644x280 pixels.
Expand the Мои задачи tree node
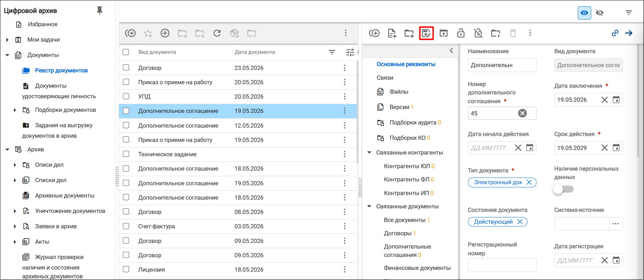coord(7,40)
